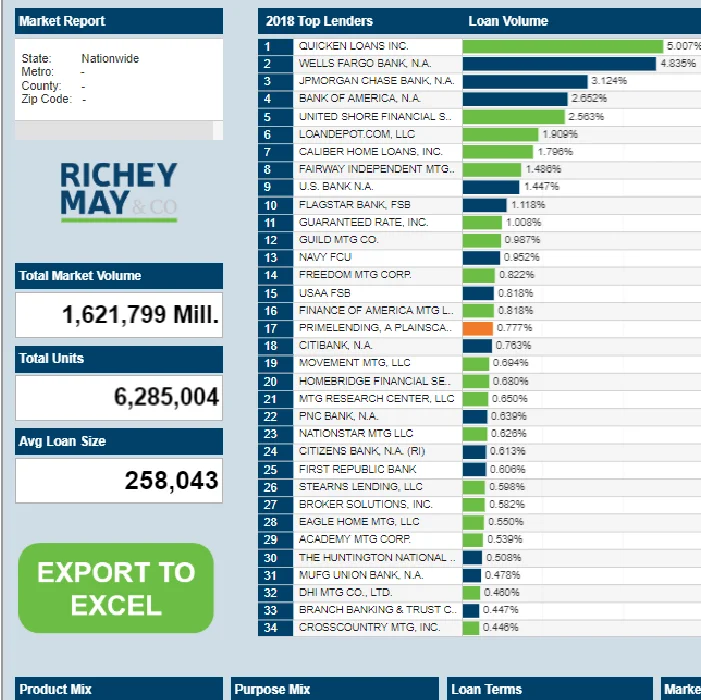Click the CrossCountry Mtg, Inc. lender name

coord(369,627)
